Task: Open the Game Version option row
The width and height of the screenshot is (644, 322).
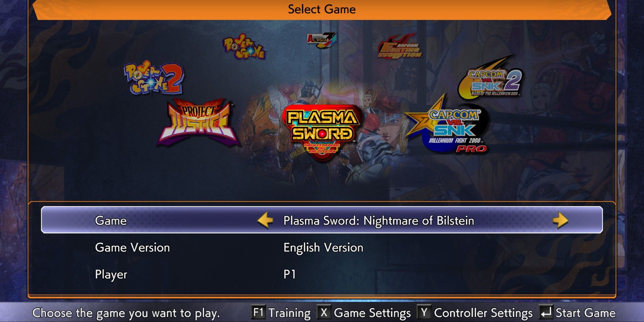Action: pyautogui.click(x=322, y=247)
